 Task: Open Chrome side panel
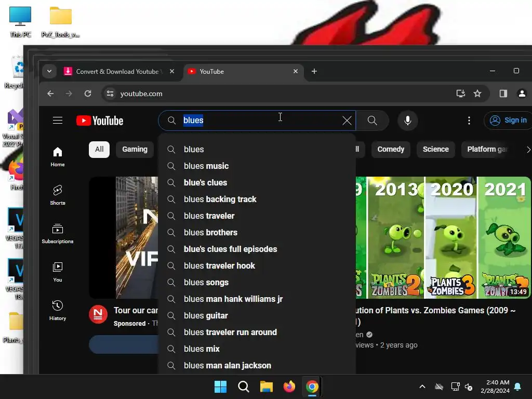tap(503, 94)
